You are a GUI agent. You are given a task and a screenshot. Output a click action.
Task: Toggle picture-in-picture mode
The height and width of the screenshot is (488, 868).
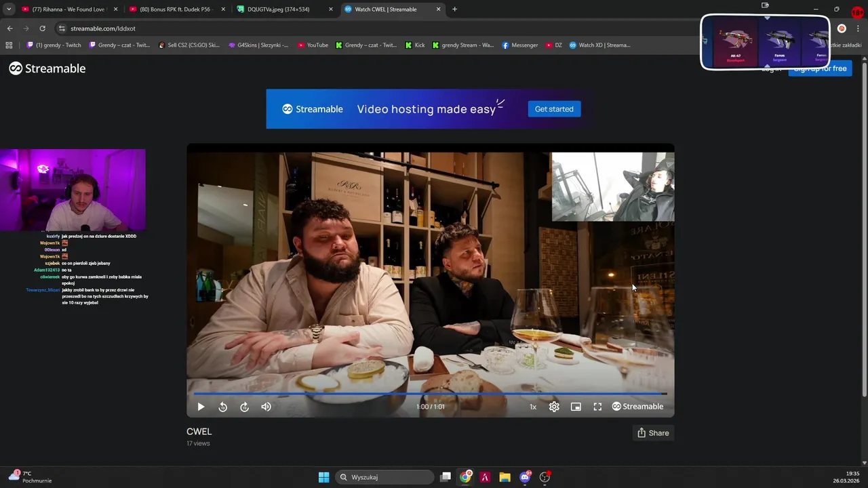pos(576,407)
